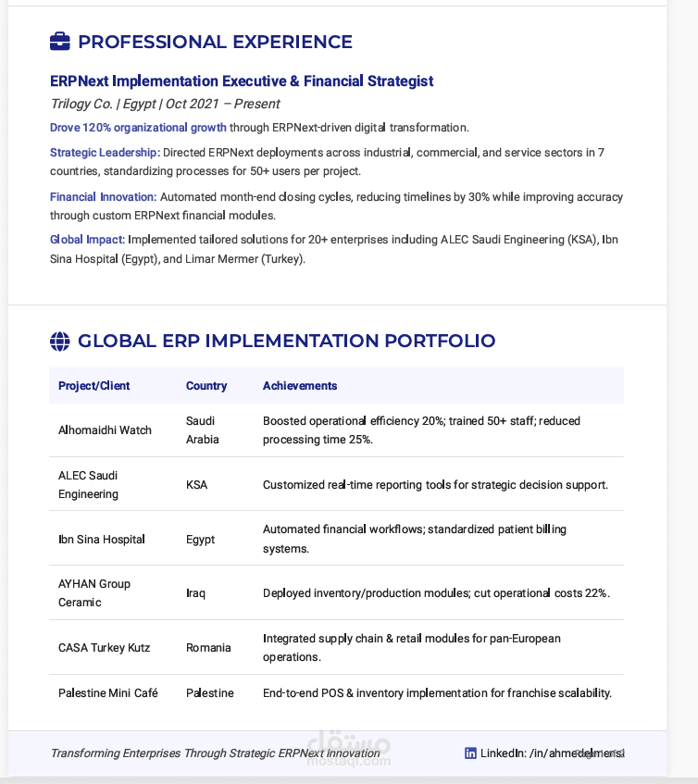Click the Country column header
This screenshot has height=784, width=698.
(206, 386)
